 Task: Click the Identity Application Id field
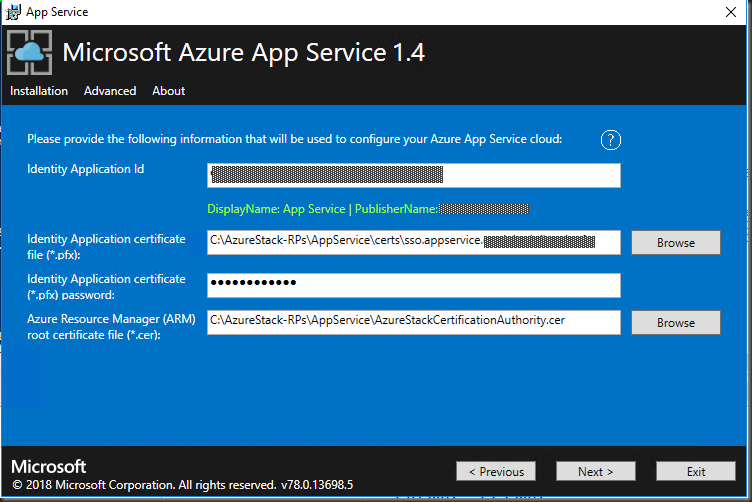[413, 176]
